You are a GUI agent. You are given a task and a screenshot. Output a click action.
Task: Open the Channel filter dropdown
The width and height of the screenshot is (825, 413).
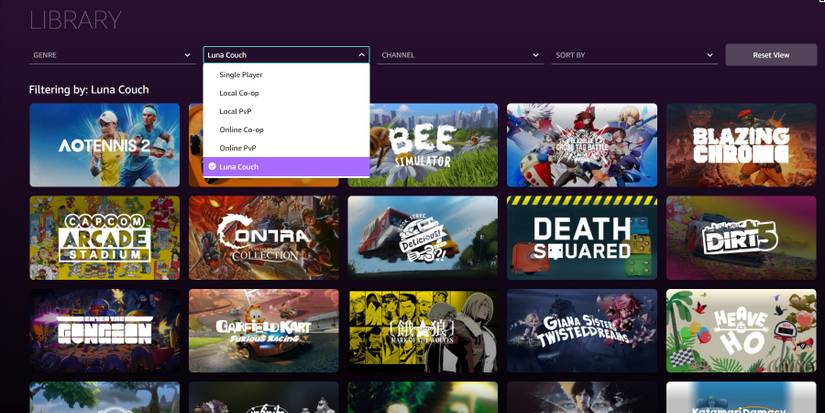(x=461, y=55)
